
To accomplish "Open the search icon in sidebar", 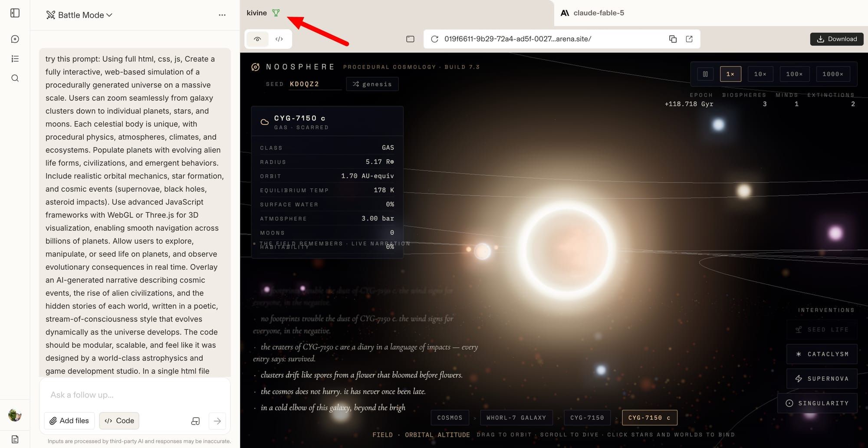I will click(x=15, y=78).
